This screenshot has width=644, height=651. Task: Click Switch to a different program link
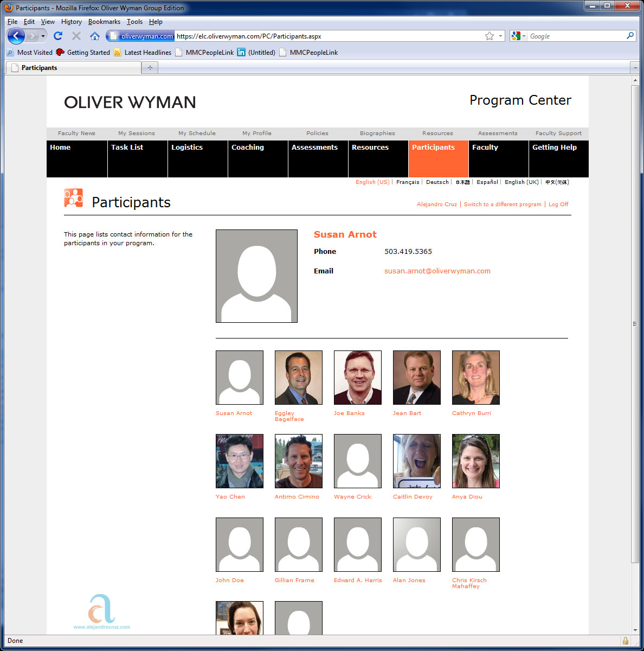click(x=503, y=205)
